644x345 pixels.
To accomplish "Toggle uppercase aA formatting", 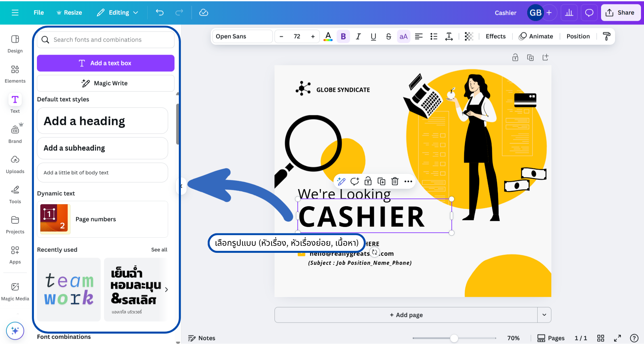I will [403, 36].
